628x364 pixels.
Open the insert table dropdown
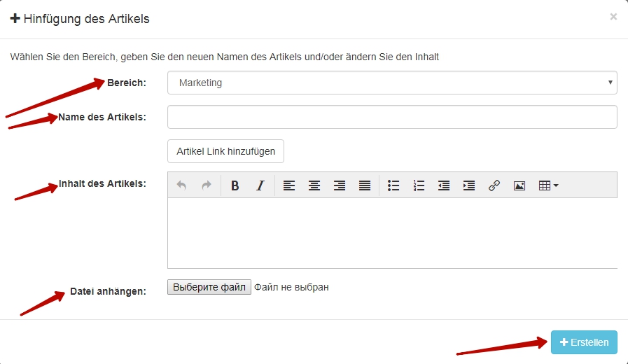[x=548, y=185]
